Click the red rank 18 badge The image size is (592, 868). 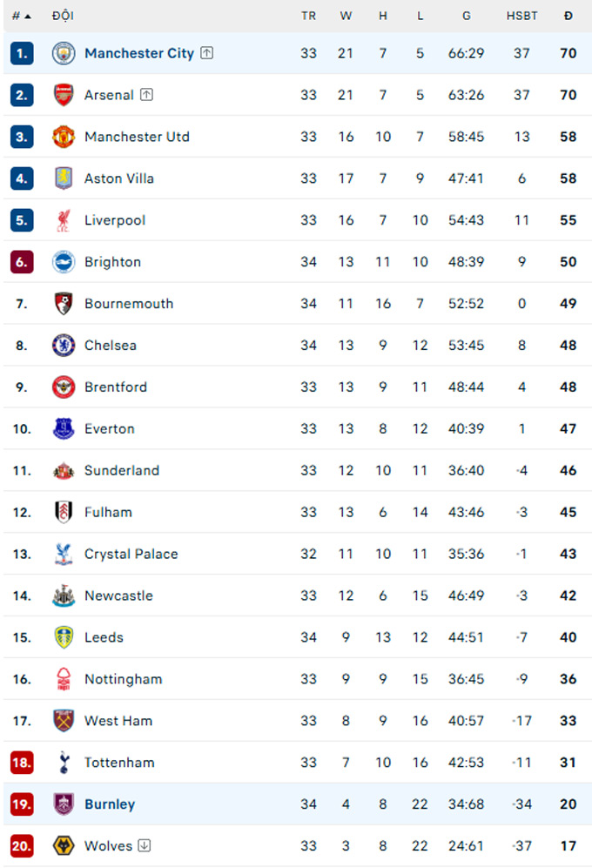point(22,763)
